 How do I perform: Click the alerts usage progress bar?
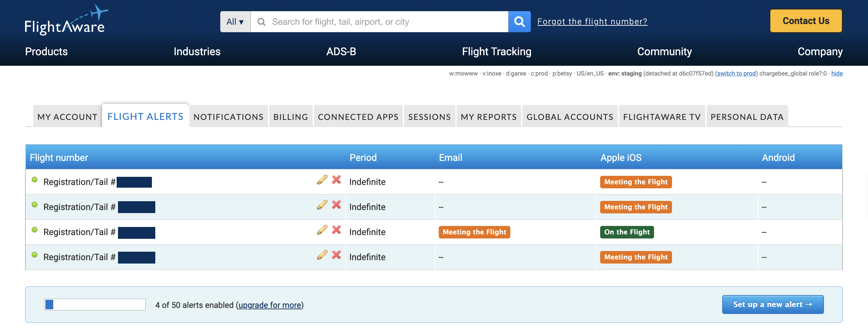coord(95,305)
